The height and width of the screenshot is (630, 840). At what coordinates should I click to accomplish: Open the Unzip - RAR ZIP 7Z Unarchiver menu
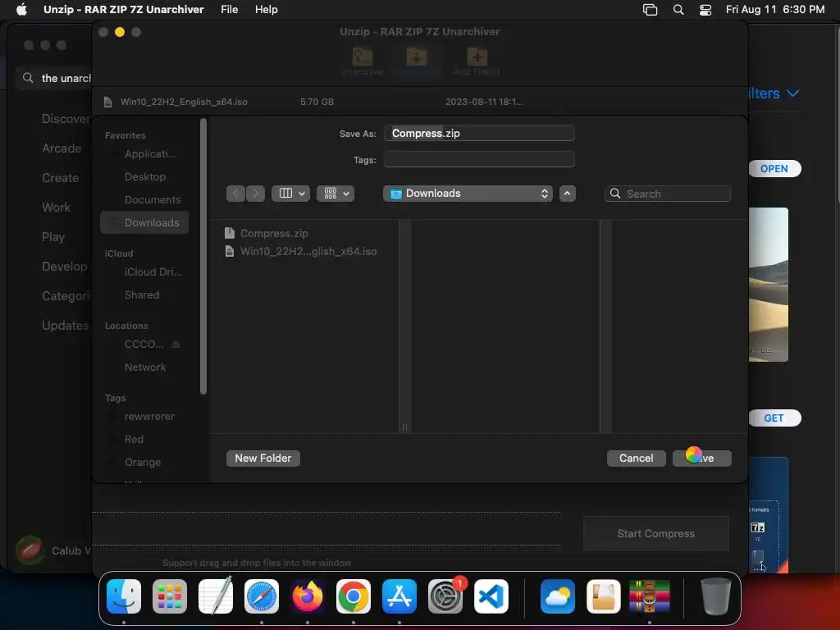[x=124, y=10]
